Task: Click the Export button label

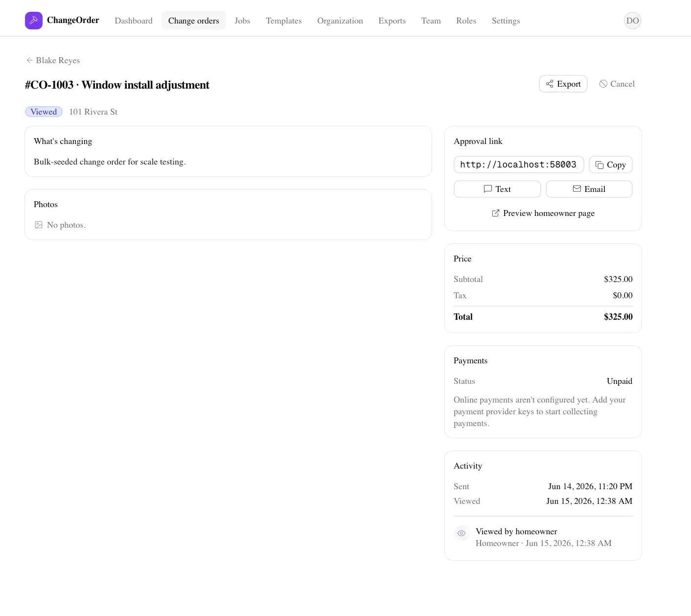Action: [x=569, y=84]
